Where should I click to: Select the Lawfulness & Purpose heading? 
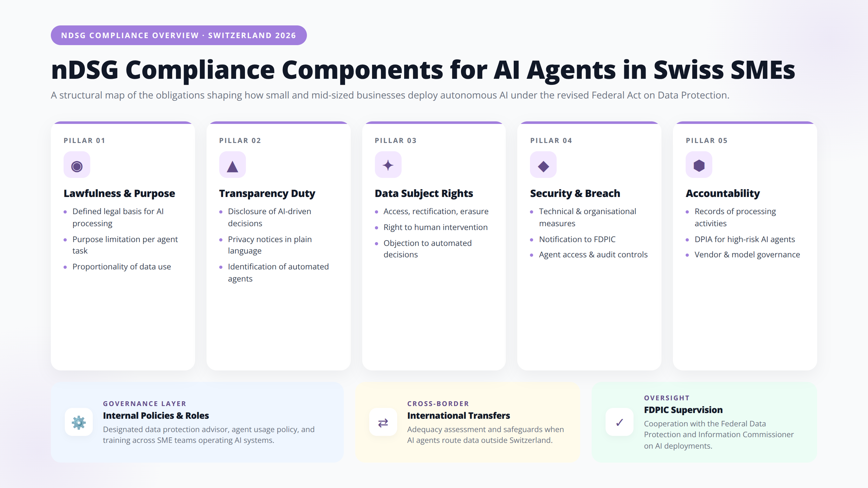click(119, 193)
